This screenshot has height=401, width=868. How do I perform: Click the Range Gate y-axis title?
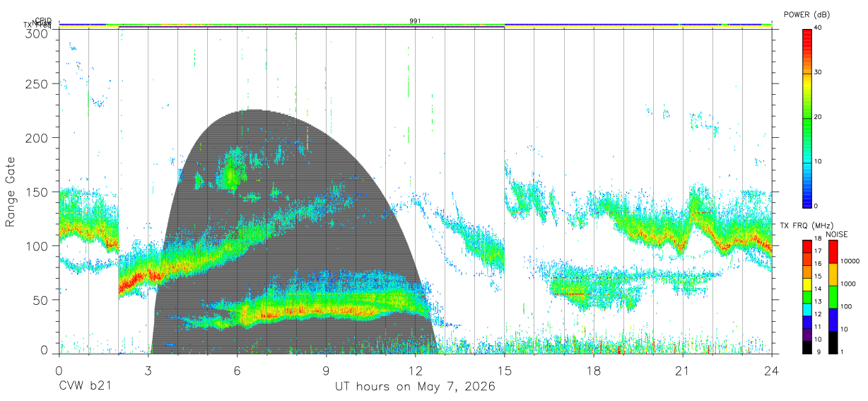tap(11, 192)
